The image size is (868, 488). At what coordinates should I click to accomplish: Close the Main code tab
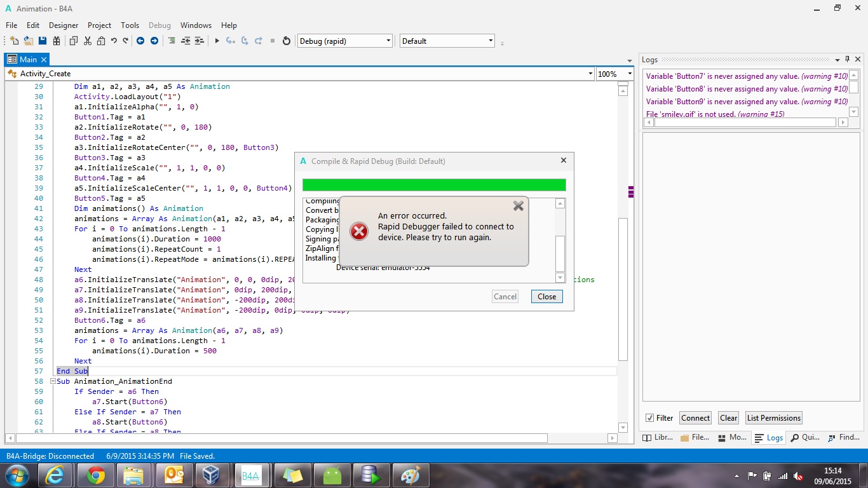click(x=44, y=59)
